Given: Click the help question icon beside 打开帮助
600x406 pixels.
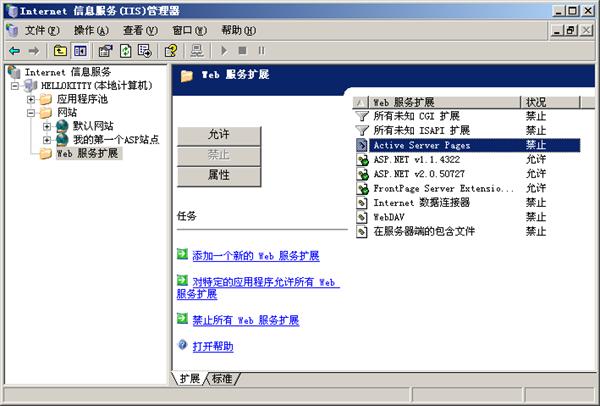Looking at the screenshot, I should [x=183, y=345].
